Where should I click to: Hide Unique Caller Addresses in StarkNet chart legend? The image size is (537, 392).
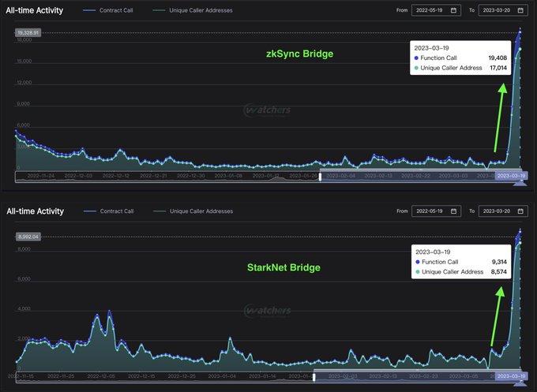(x=193, y=211)
